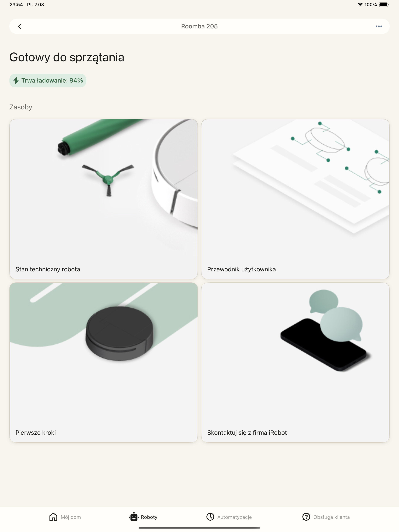Open the Skontaktuj się z firmą iRobot card
This screenshot has width=399, height=532.
295,362
